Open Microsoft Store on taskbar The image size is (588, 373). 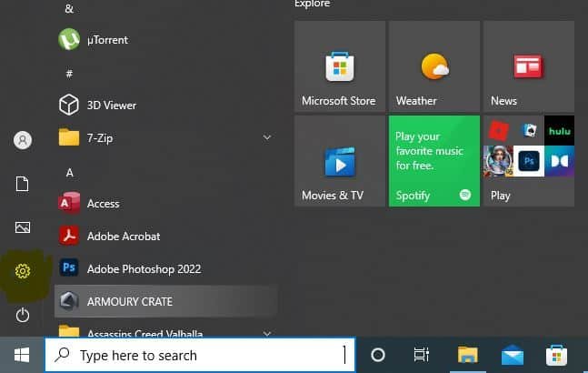point(556,355)
